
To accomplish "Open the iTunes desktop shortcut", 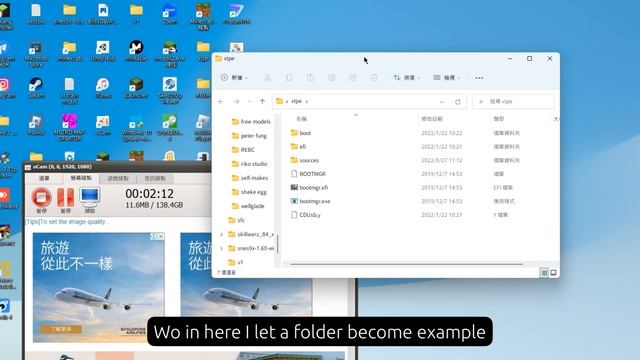I will pos(102,88).
